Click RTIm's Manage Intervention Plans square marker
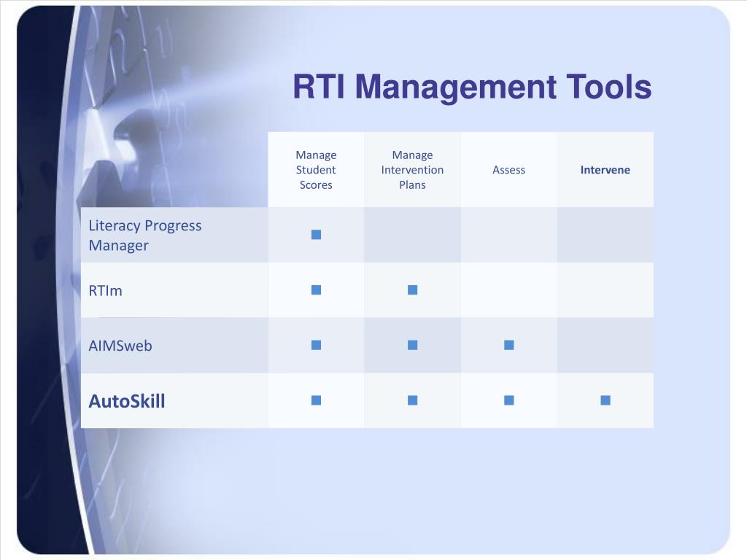The height and width of the screenshot is (560, 747). [x=413, y=290]
